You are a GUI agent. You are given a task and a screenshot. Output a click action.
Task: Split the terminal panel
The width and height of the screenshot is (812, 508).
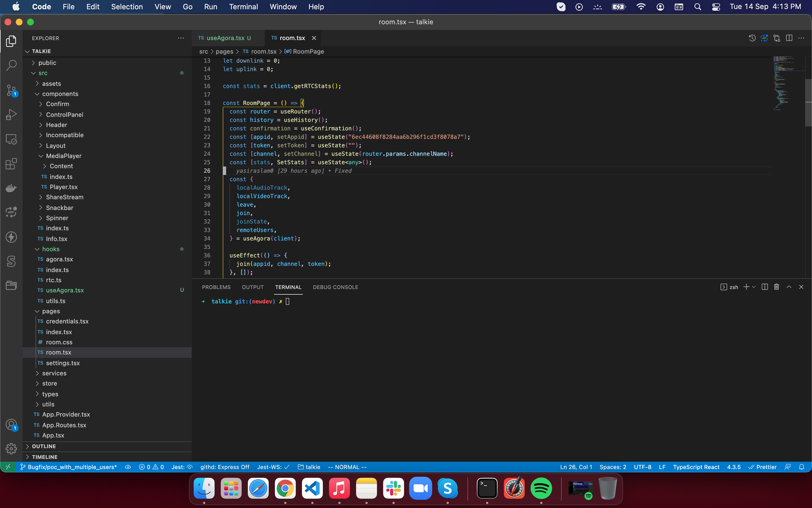[x=765, y=287]
